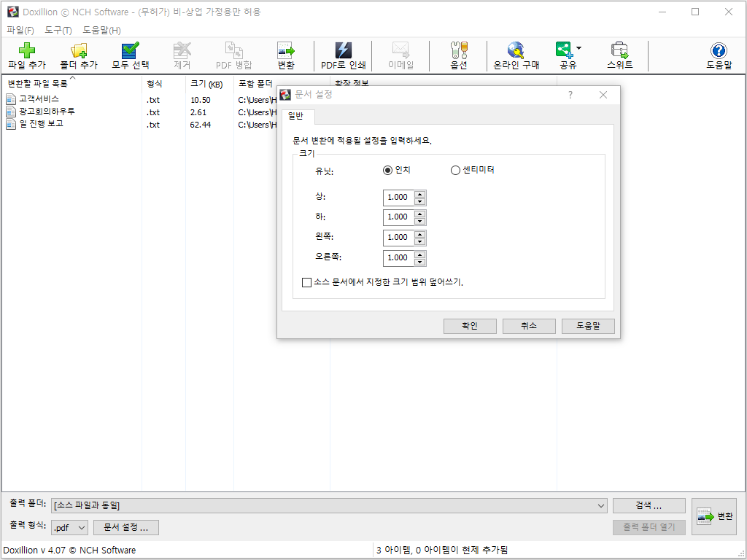Decrease the 왼쪽 (left) margin value

pyautogui.click(x=419, y=242)
